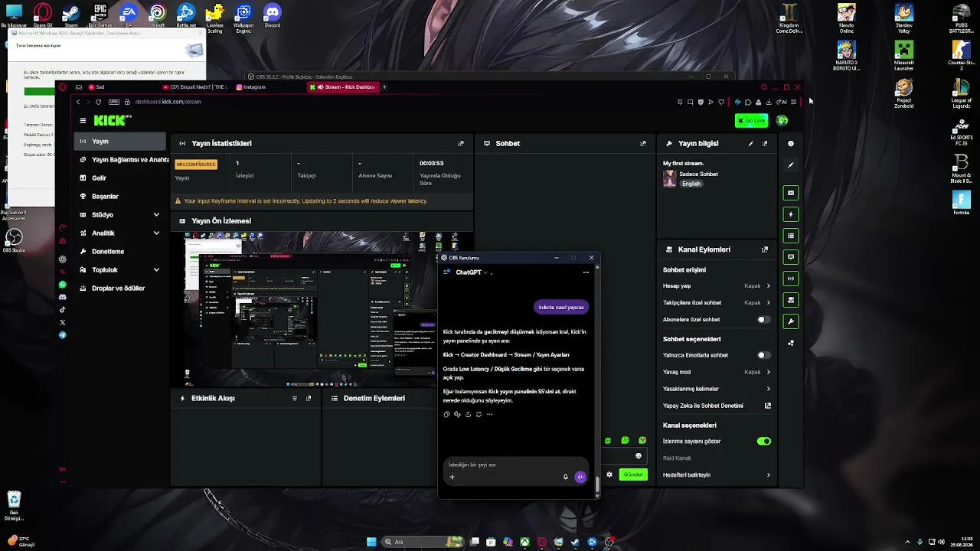Open chat settings gear beside Gönder
Screen dimensions: 980x551
click(x=609, y=474)
